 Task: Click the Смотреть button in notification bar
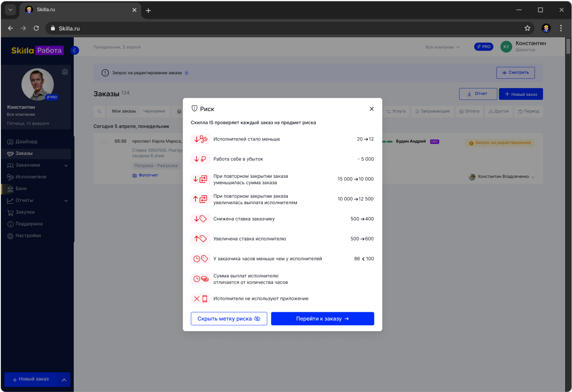click(x=515, y=72)
